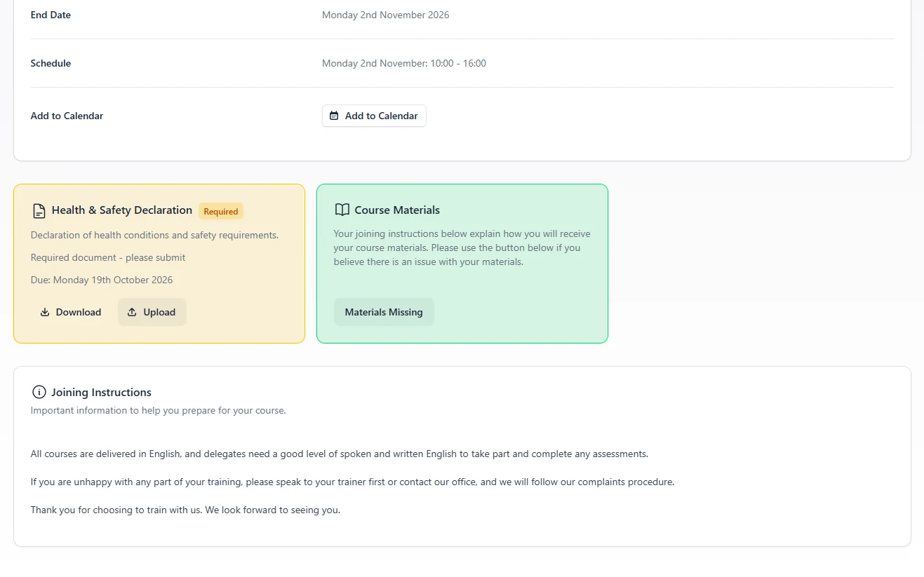Viewport: 924px width, 577px height.
Task: Select the Health & Safety Declaration heading
Action: 122,210
